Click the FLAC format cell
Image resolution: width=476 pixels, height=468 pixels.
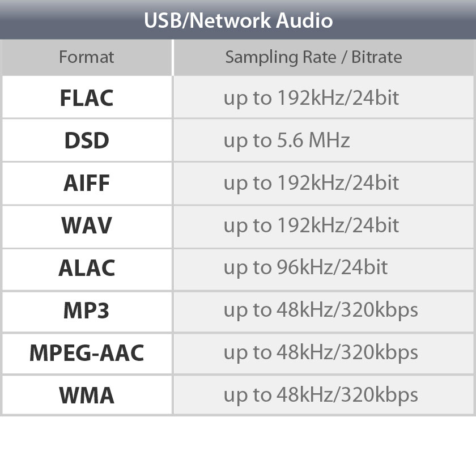[x=87, y=97]
